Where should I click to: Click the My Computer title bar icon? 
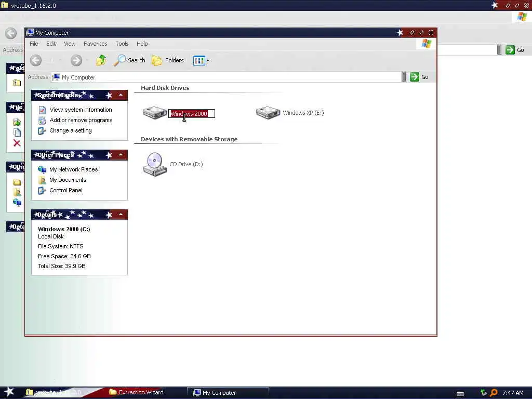click(30, 33)
